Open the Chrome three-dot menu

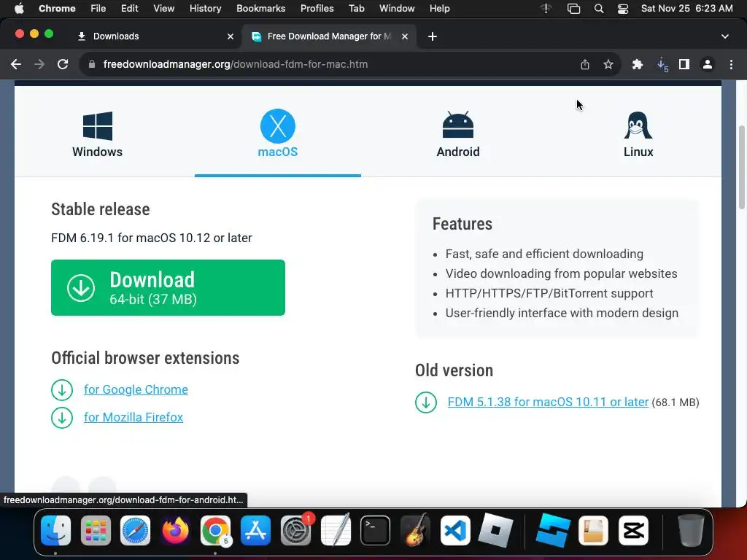point(731,64)
